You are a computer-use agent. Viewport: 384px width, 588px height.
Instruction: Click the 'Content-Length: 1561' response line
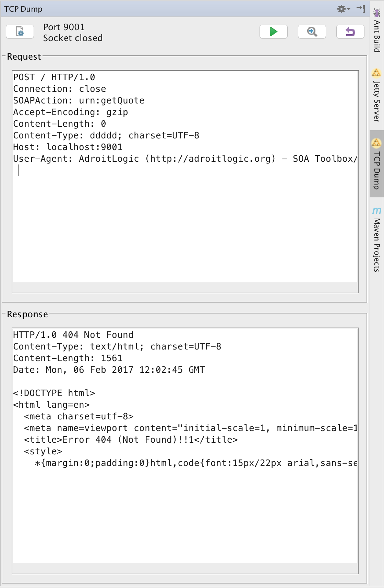[68, 358]
